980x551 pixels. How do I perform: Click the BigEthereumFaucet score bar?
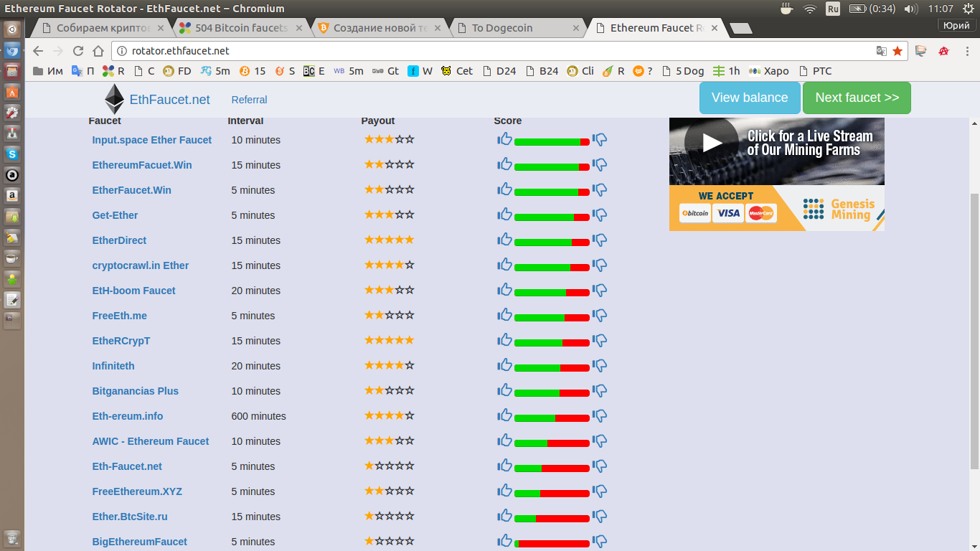[552, 544]
